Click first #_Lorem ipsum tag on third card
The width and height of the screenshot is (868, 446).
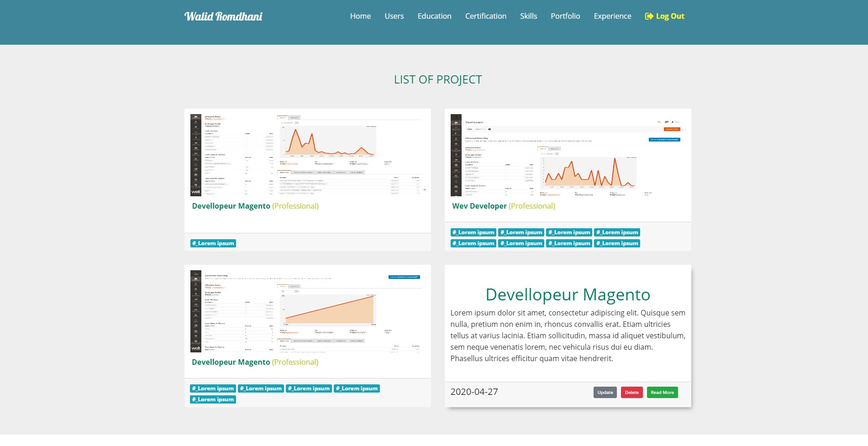click(x=213, y=388)
